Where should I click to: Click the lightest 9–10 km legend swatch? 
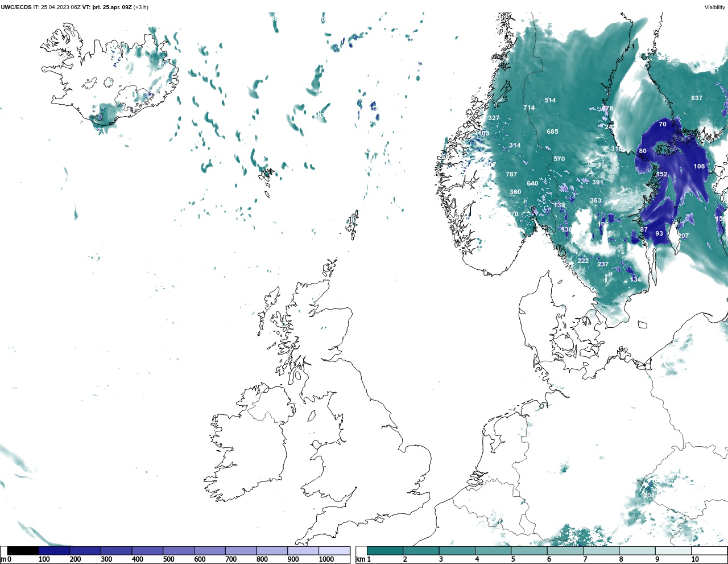673,550
